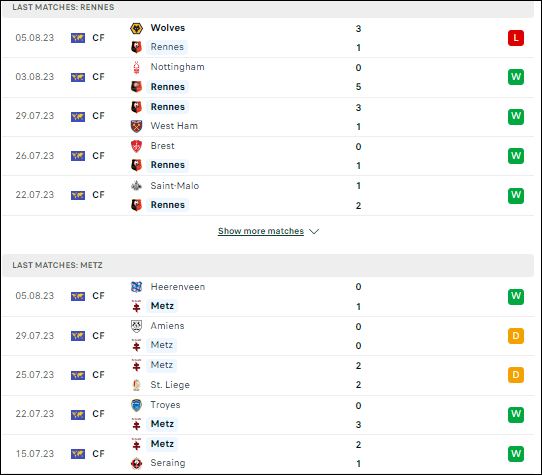
Task: Click the Amiens club crest icon
Action: 136,326
